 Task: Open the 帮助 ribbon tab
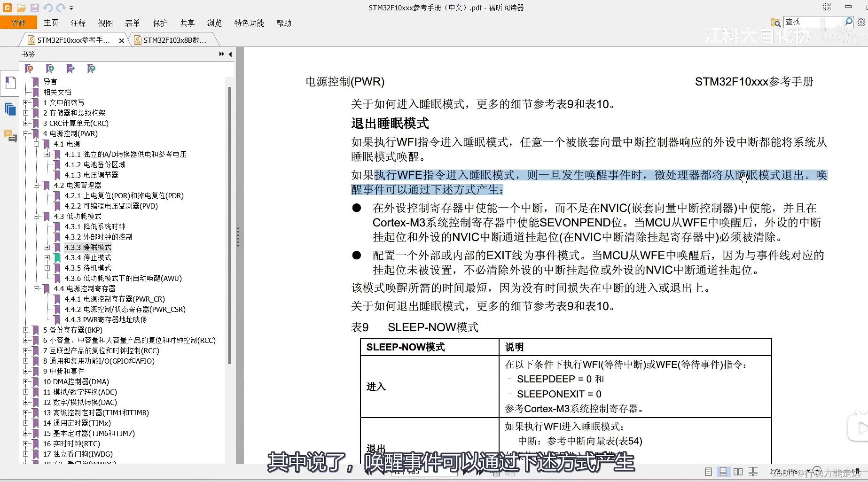click(x=284, y=23)
